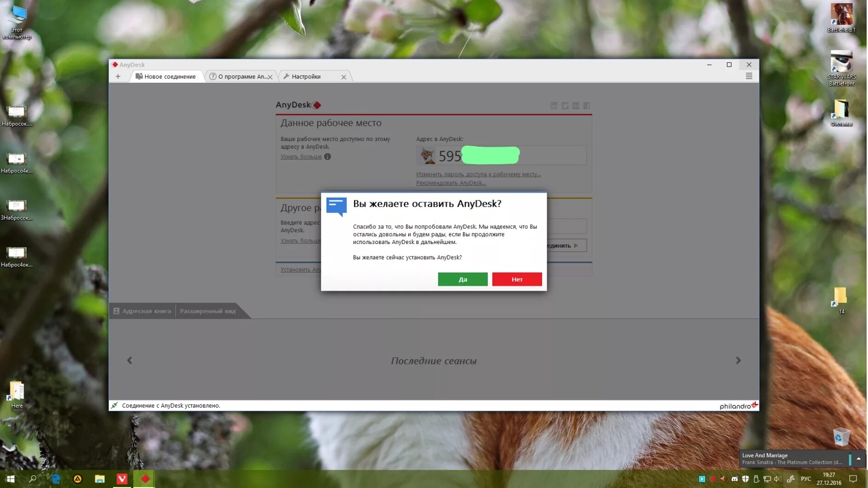Click the AnyDesk address field
The height and width of the screenshot is (488, 868).
coord(501,156)
